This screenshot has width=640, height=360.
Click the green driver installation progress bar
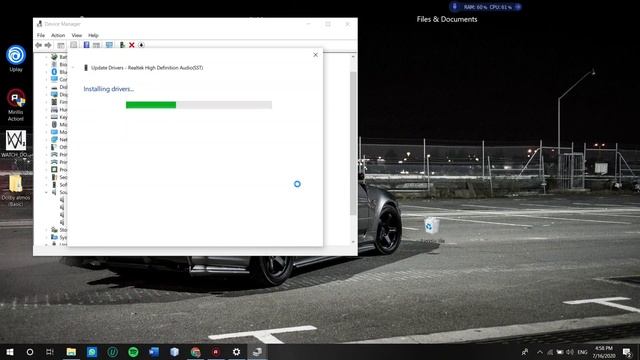[x=199, y=105]
